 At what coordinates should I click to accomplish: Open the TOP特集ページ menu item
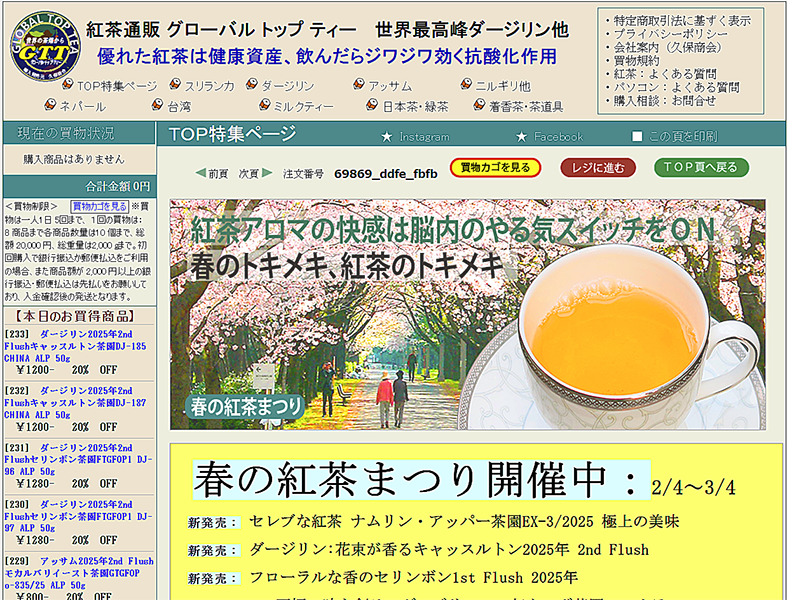tap(117, 86)
